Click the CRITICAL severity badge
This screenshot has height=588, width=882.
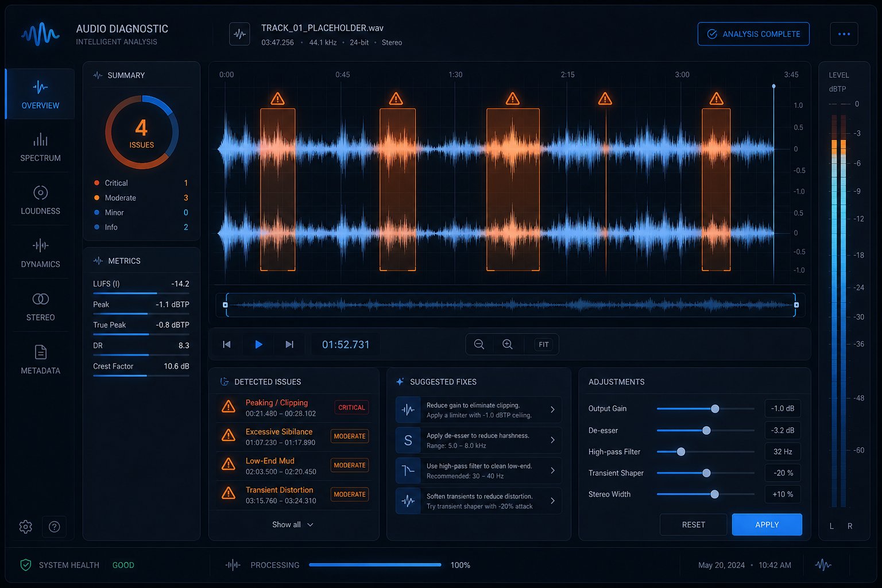coord(351,408)
